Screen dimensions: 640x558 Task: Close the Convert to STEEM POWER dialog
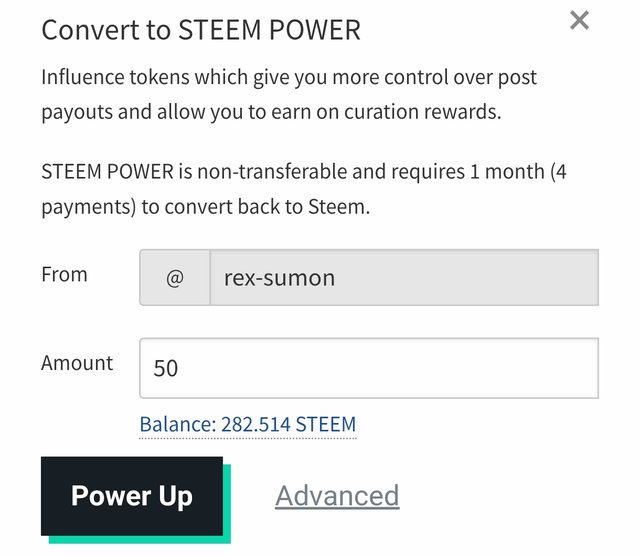579,20
